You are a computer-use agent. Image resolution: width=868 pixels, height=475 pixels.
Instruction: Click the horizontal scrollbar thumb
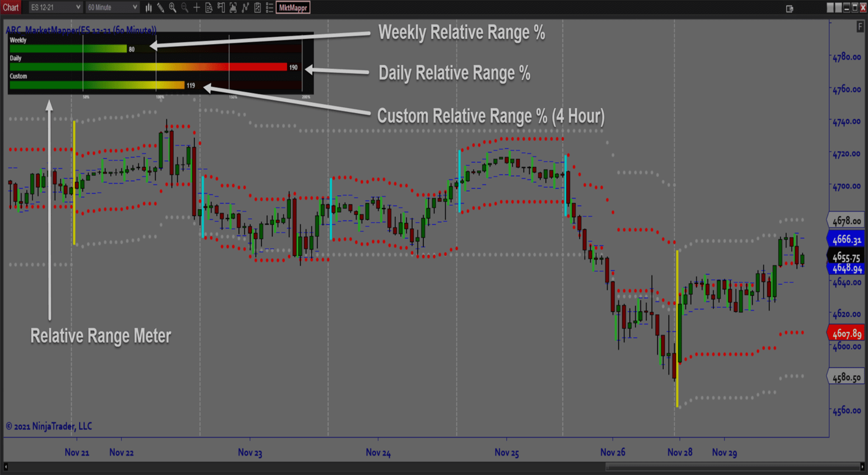(x=732, y=467)
